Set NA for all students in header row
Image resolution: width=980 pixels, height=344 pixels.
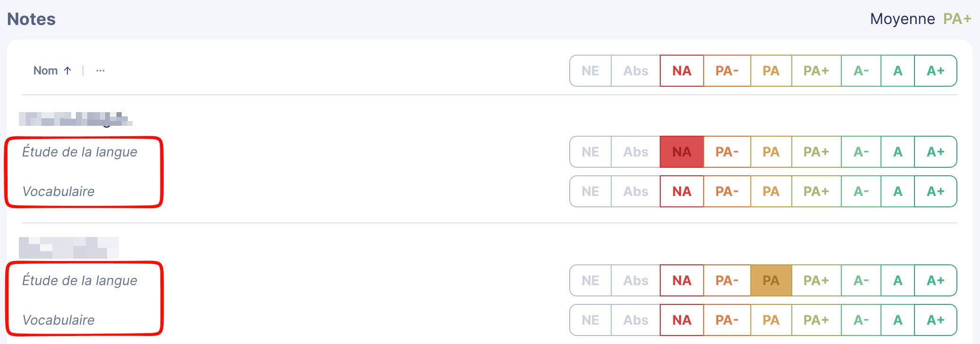pyautogui.click(x=681, y=71)
